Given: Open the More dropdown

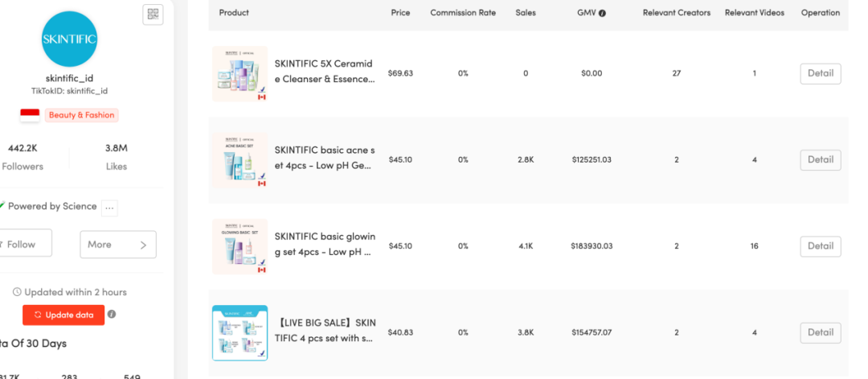Looking at the screenshot, I should pyautogui.click(x=118, y=245).
